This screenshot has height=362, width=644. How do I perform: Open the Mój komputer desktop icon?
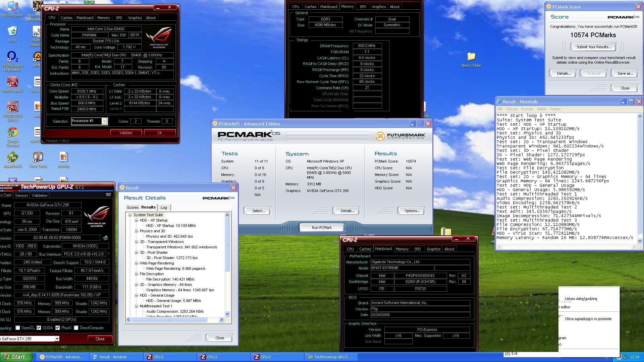[x=12, y=9]
